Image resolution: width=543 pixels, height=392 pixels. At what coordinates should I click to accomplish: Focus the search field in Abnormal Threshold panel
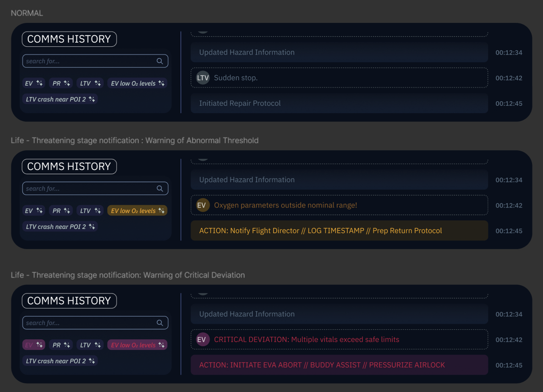point(95,189)
